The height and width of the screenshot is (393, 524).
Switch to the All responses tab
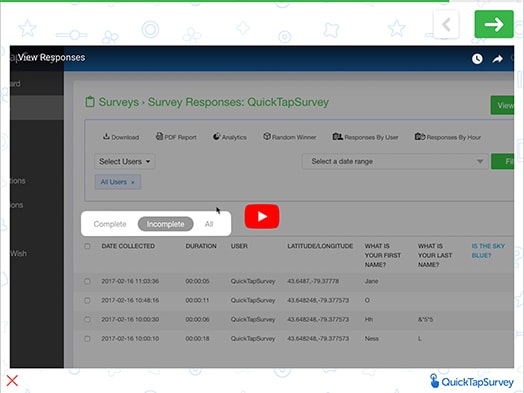[x=209, y=224]
